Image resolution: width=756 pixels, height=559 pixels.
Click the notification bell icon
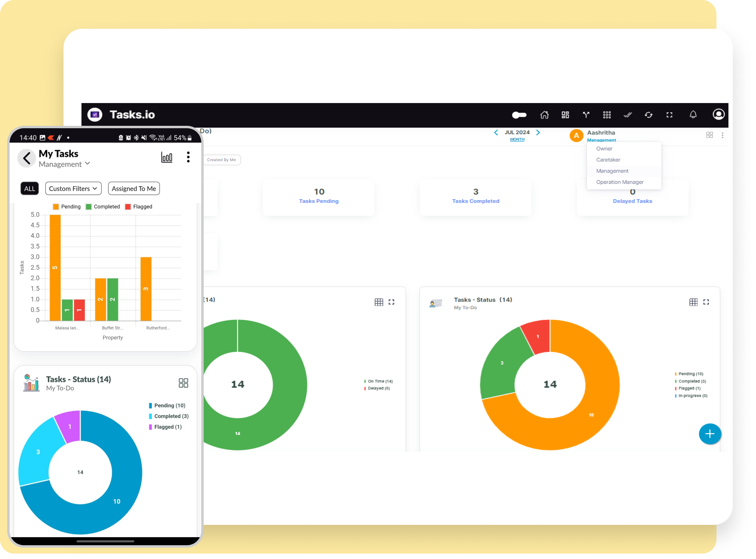coord(693,115)
